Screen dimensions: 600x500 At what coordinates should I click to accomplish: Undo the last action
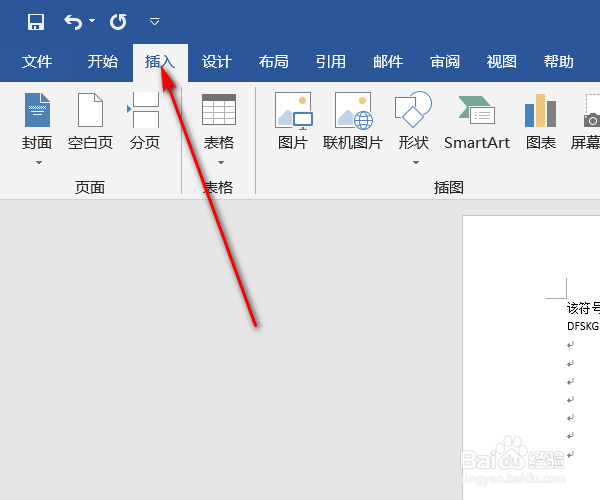(x=73, y=22)
